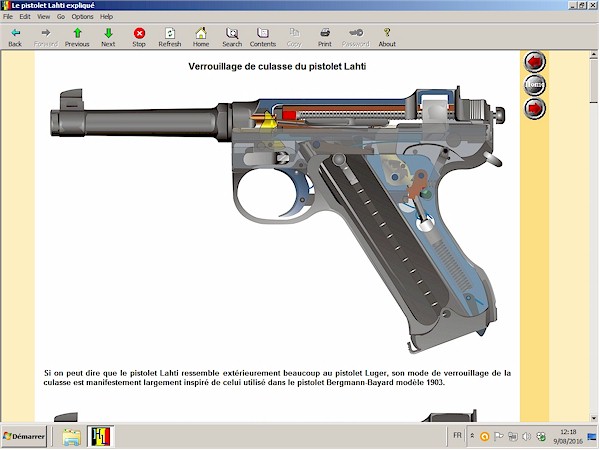Open the Go menu
This screenshot has height=450, width=600.
coord(61,16)
